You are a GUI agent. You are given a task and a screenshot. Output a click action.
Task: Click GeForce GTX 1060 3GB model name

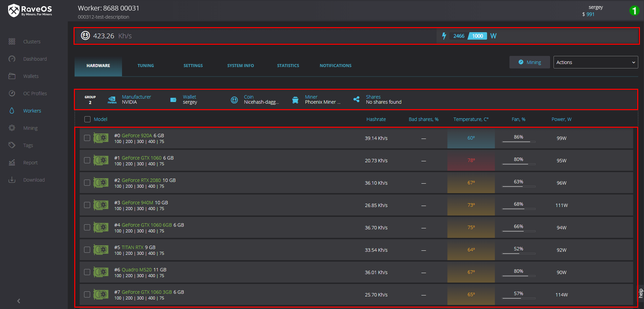[x=147, y=292]
